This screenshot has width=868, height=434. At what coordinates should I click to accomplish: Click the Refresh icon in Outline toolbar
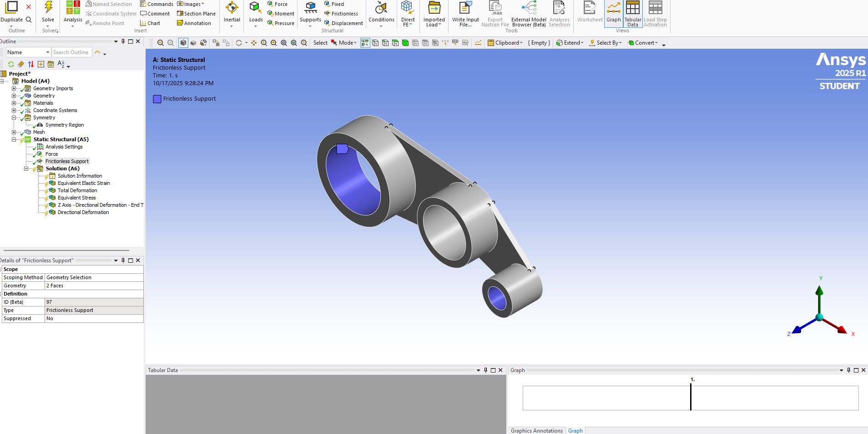[x=11, y=64]
